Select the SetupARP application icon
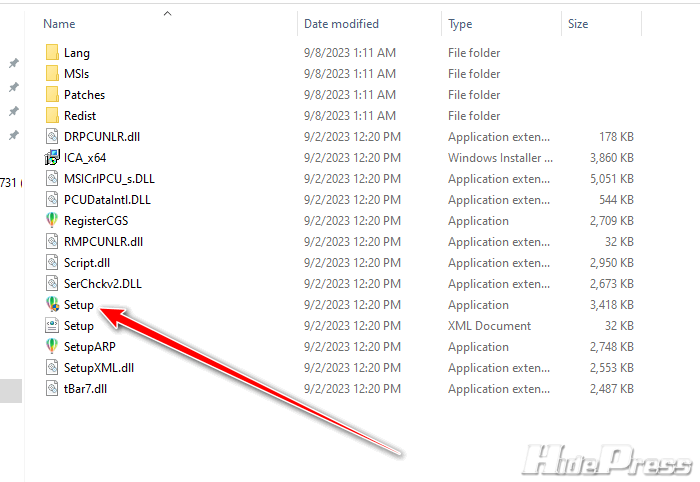Screen dimensions: 700x482 point(53,347)
